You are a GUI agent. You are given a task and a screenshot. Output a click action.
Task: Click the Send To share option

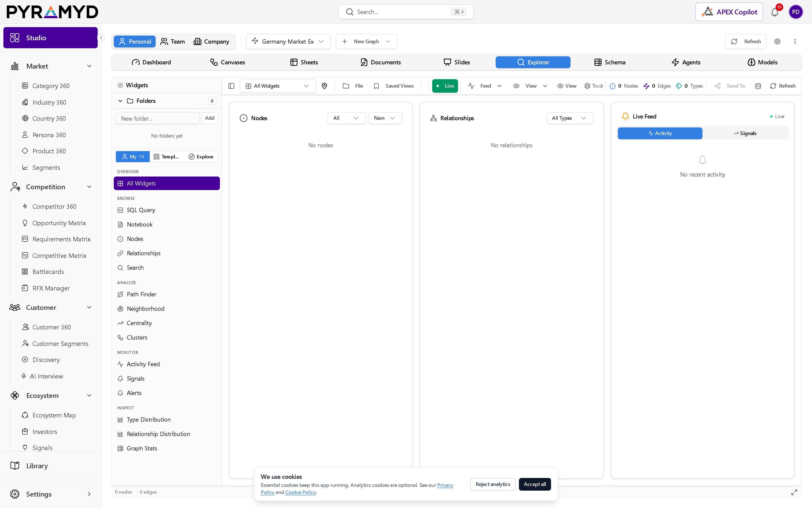point(730,86)
